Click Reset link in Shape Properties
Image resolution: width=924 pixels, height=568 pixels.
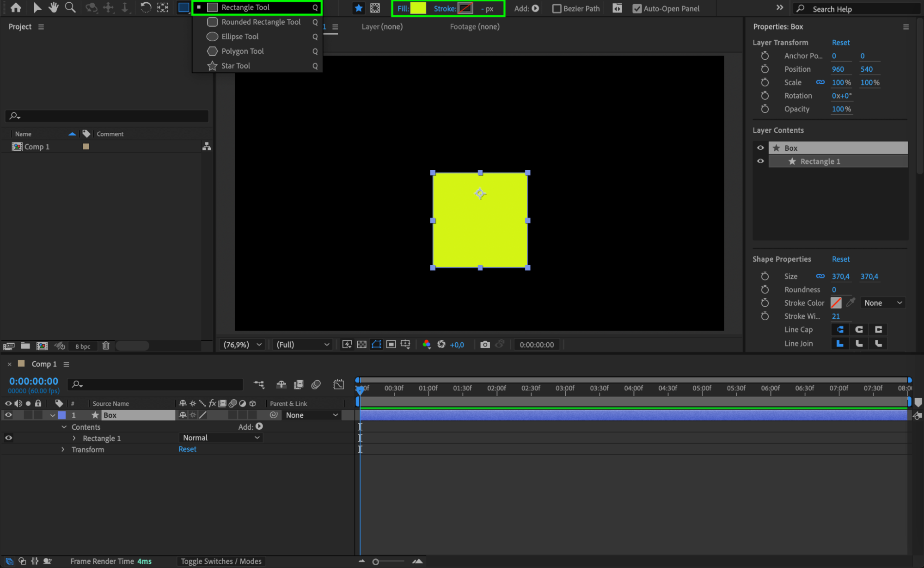[840, 259]
